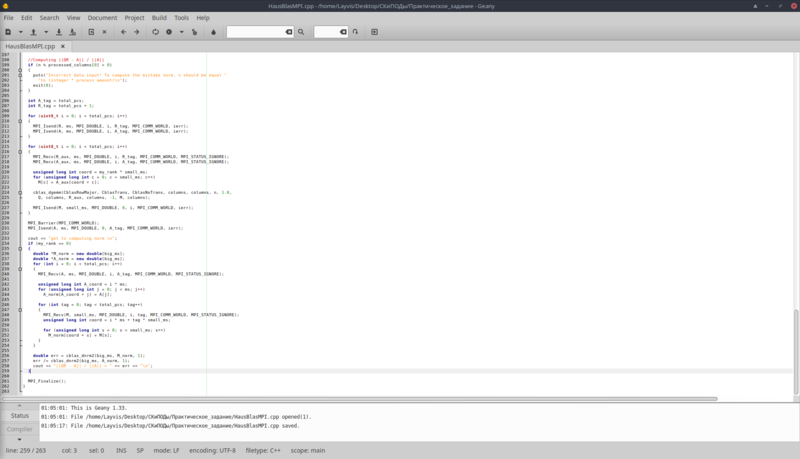
Task: Open the Build actions dropdown arrow
Action: [182, 32]
